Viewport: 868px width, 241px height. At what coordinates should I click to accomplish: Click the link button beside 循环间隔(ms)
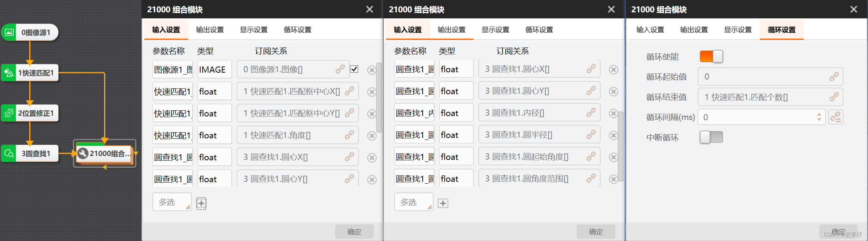836,117
